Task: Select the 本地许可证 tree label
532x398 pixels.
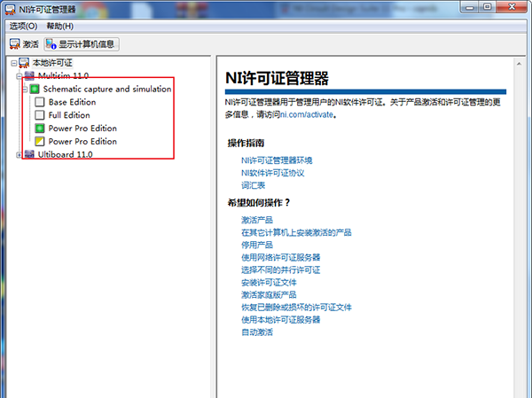Action: tap(52, 63)
